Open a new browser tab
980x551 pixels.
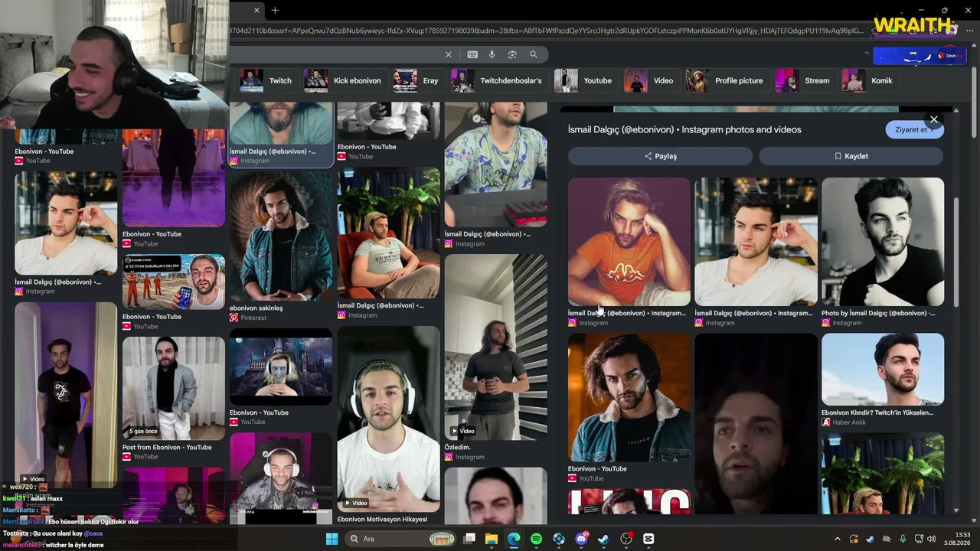pos(275,10)
